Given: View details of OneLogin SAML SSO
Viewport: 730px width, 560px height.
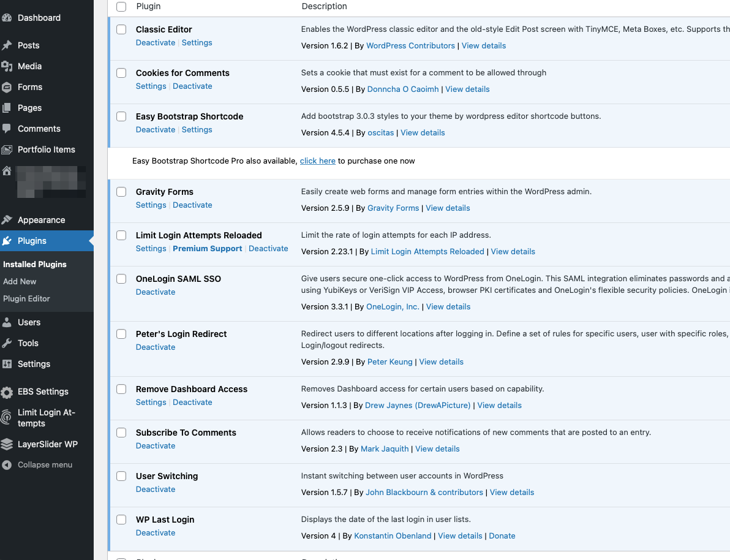Looking at the screenshot, I should 448,306.
